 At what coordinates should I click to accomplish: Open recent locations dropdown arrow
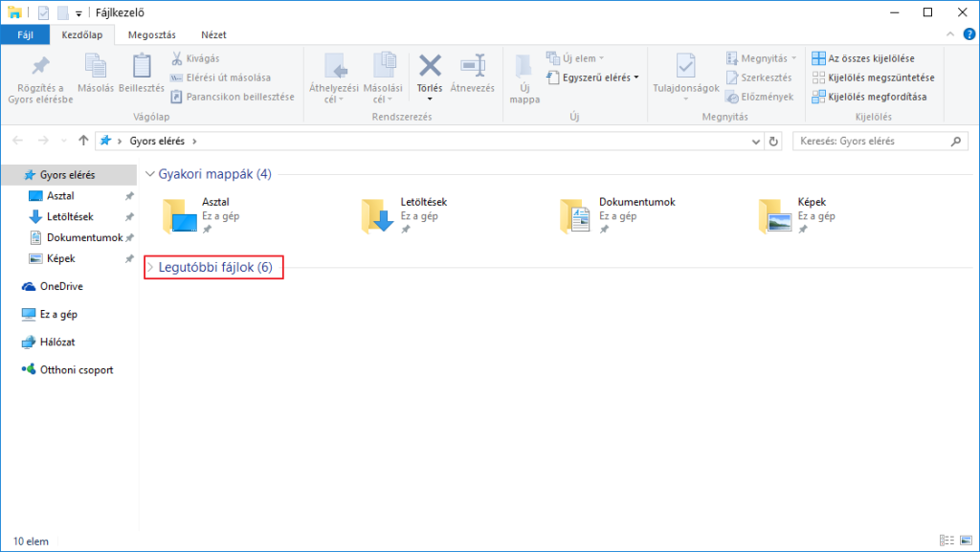tap(64, 142)
